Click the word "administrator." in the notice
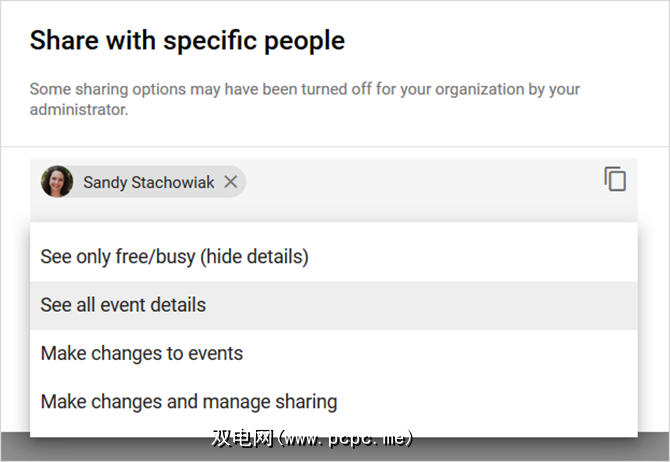Image resolution: width=670 pixels, height=462 pixels. pos(79,110)
